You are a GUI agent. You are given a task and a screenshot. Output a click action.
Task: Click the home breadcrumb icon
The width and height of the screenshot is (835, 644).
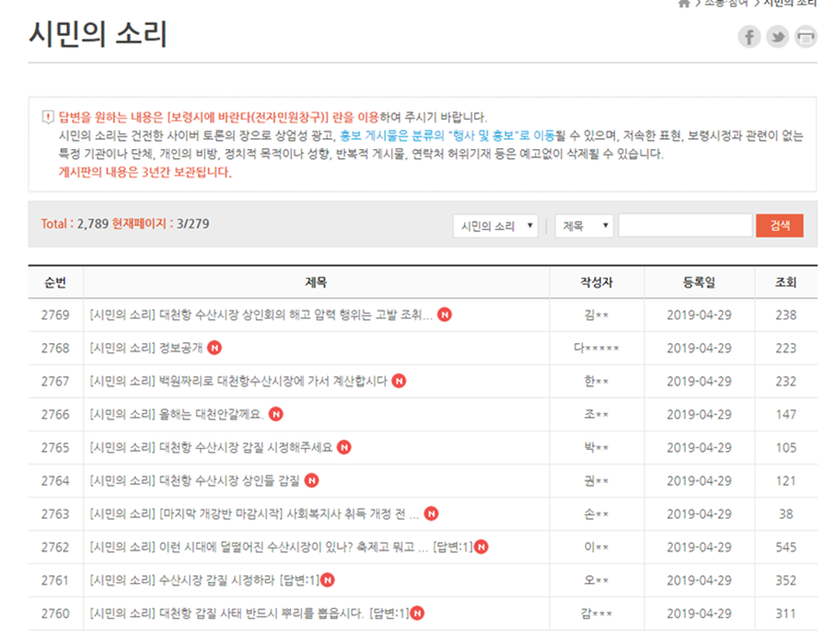(684, 4)
